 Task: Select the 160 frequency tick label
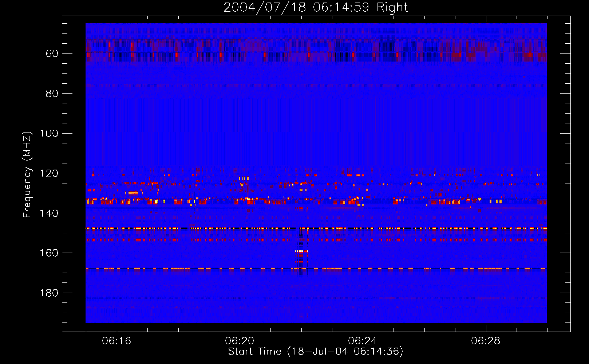tap(49, 253)
